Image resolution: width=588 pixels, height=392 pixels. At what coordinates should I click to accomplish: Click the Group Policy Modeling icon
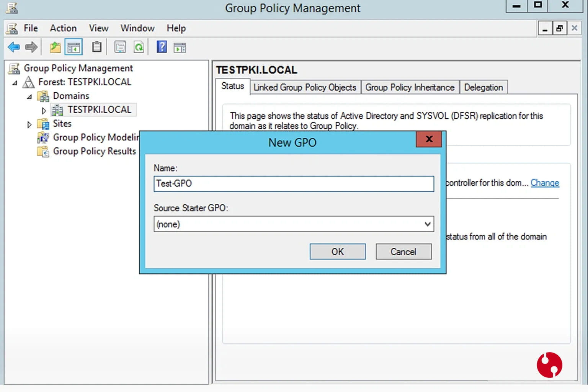click(43, 138)
